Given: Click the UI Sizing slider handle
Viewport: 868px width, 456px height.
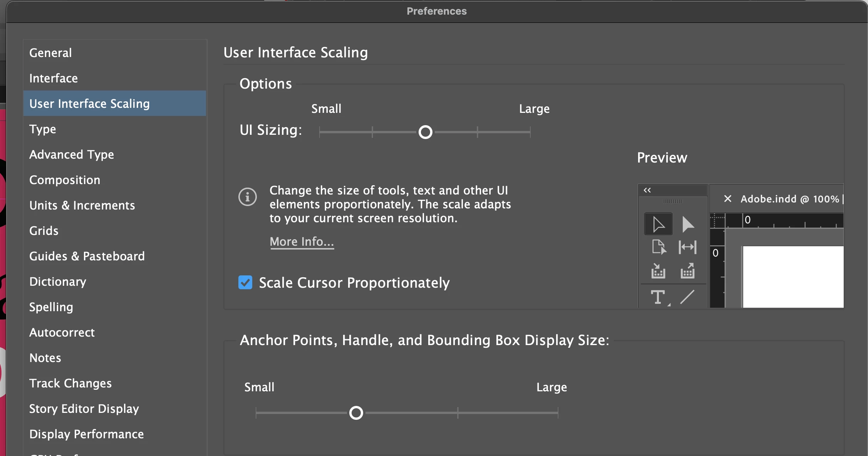Looking at the screenshot, I should 426,132.
